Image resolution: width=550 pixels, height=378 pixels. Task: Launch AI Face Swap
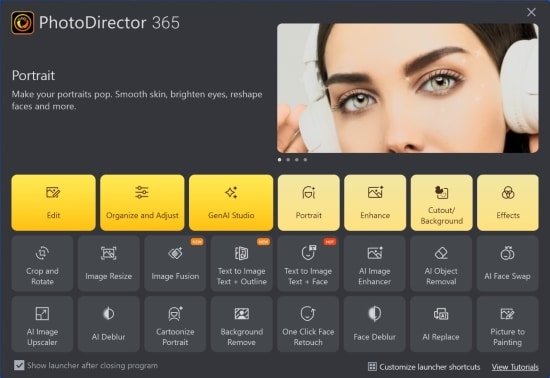click(x=508, y=263)
